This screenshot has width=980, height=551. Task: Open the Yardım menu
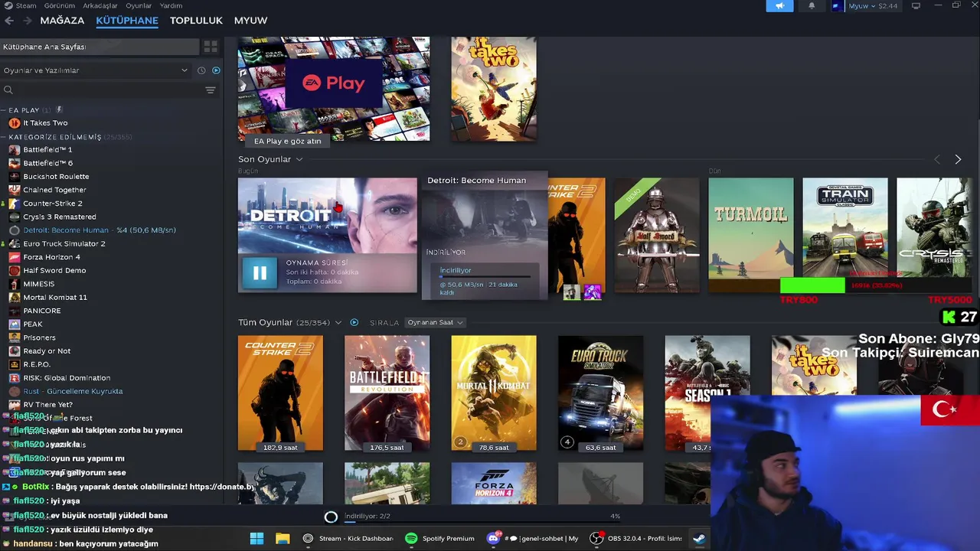click(171, 5)
